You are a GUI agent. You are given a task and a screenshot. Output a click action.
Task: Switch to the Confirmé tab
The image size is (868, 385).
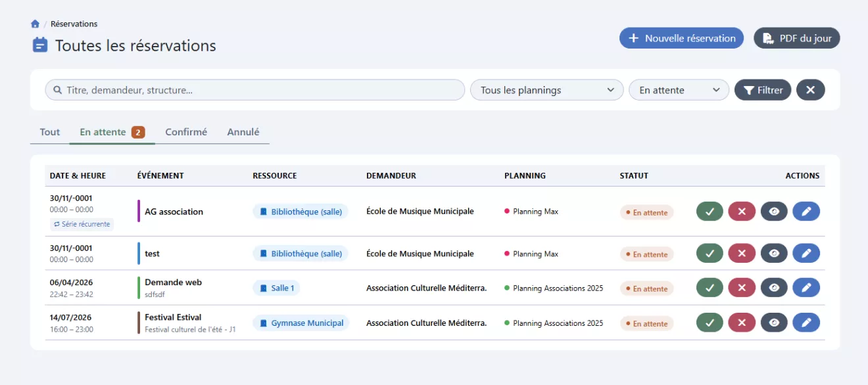[186, 132]
